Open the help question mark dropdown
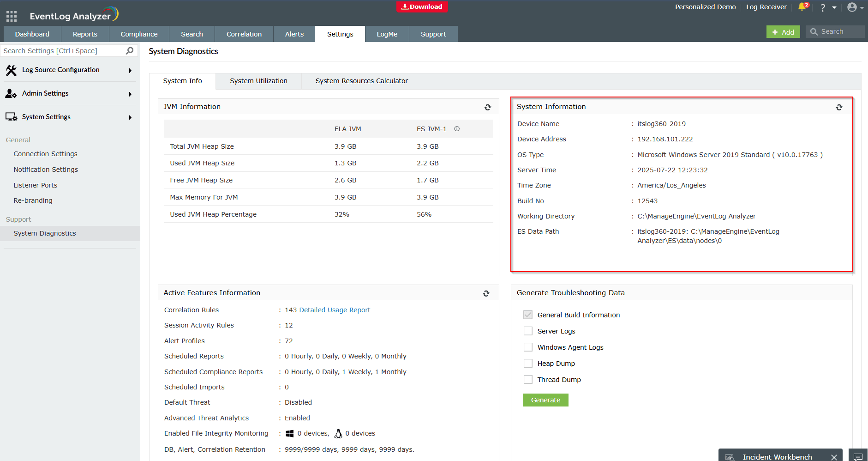This screenshot has width=868, height=461. [827, 7]
